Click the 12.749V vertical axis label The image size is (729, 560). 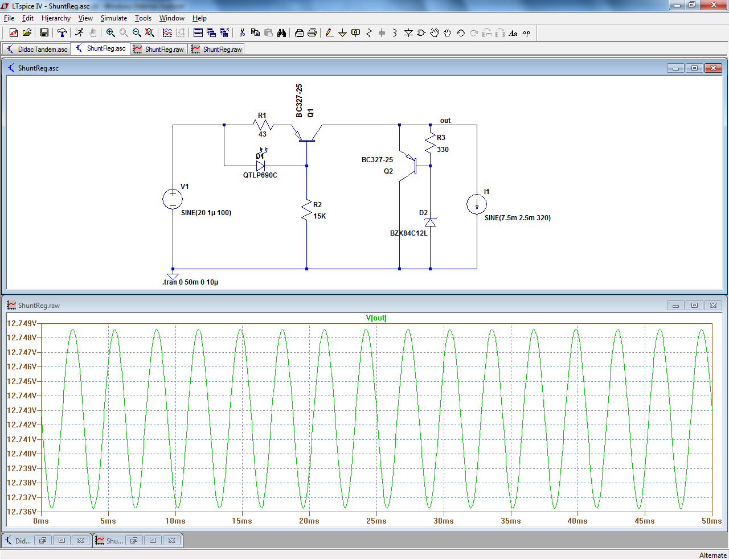22,323
